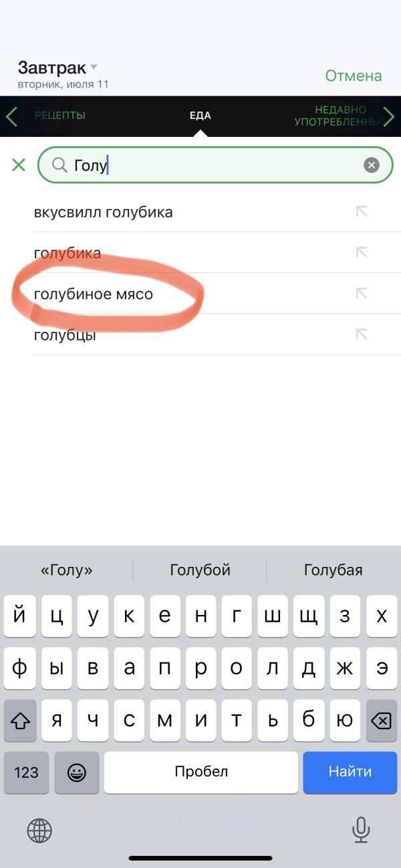Clear search text with gray circle X
The image size is (401, 868).
372,165
